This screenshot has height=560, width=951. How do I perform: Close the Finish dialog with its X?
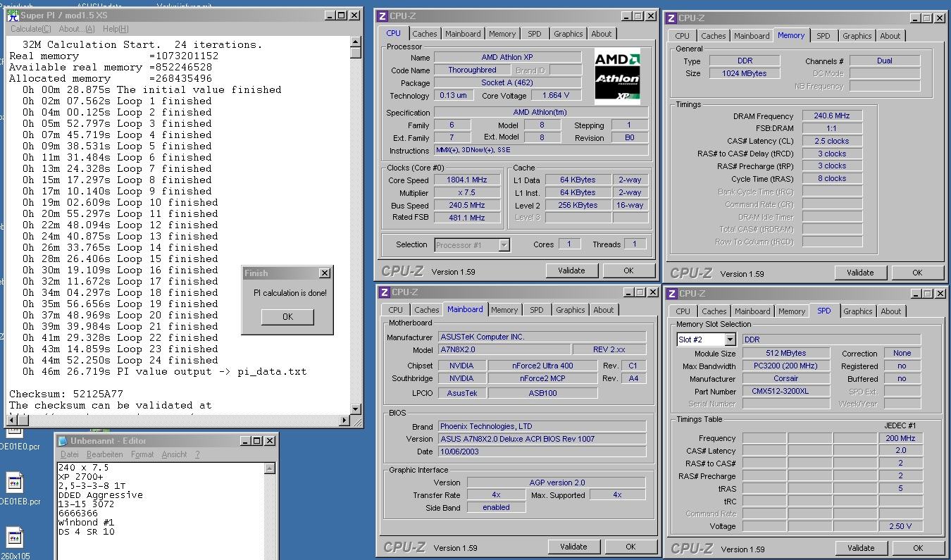324,273
